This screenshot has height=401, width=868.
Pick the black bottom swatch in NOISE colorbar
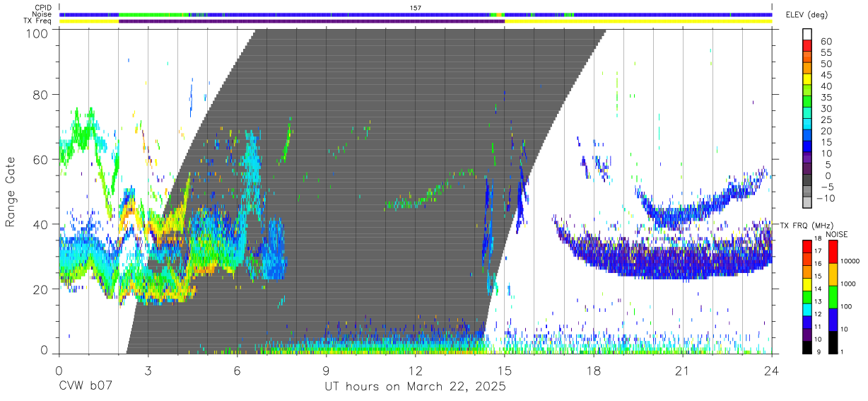(832, 342)
